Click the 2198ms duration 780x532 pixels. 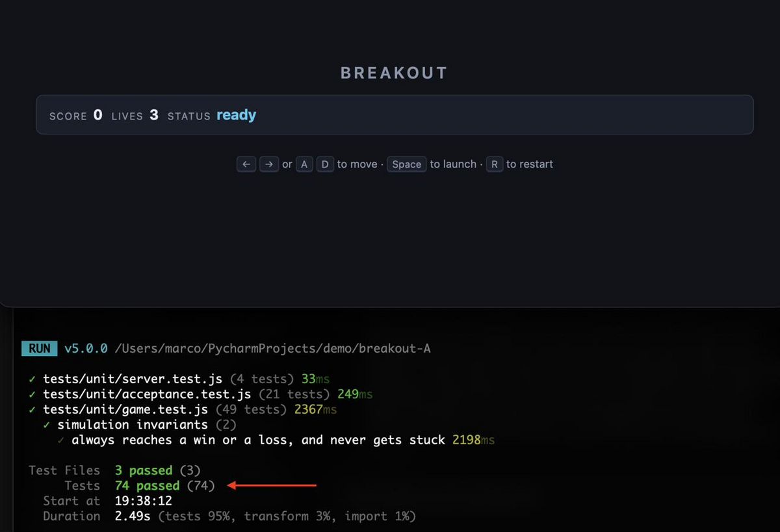pos(474,440)
